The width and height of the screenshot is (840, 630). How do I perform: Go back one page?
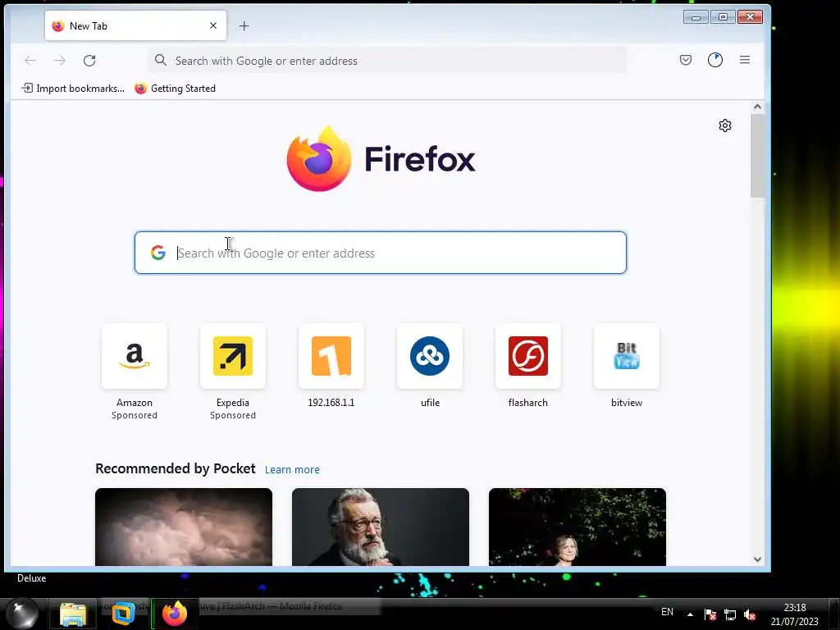[30, 61]
